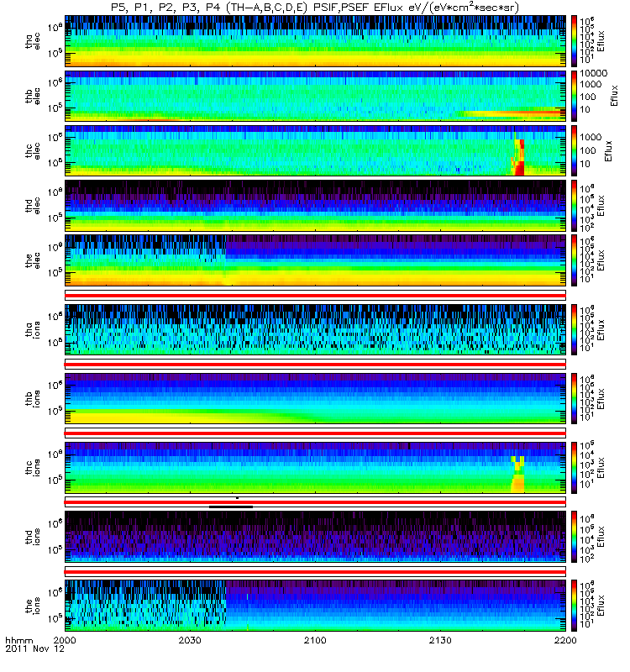Click the the ions spectrogram panel
Image resolution: width=630 pixels, height=672 pixels.
tap(316, 605)
